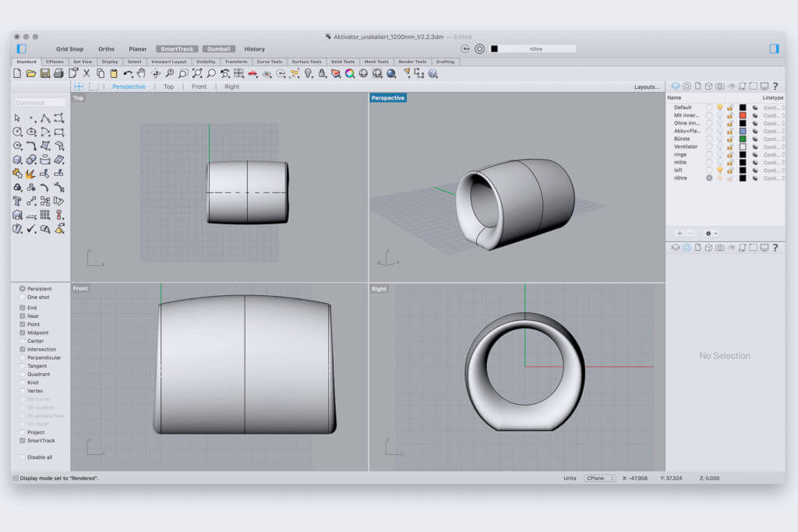
Task: Open the CPlane units dropdown
Action: 600,478
